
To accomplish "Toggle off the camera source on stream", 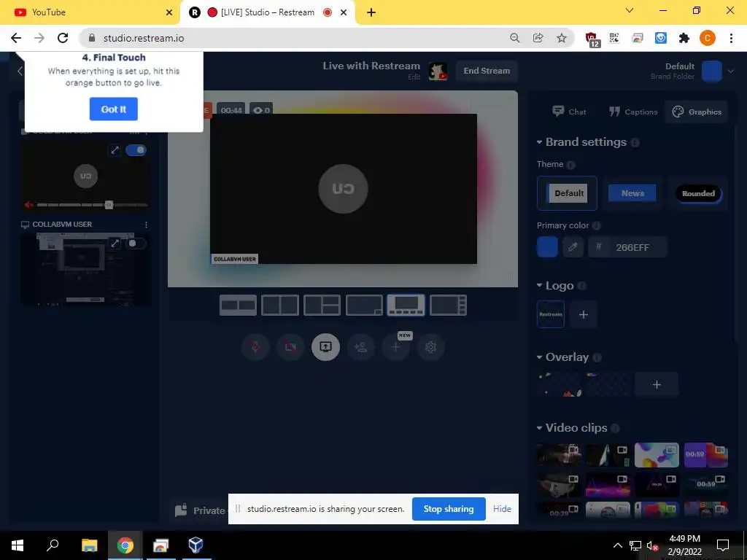I will click(136, 150).
